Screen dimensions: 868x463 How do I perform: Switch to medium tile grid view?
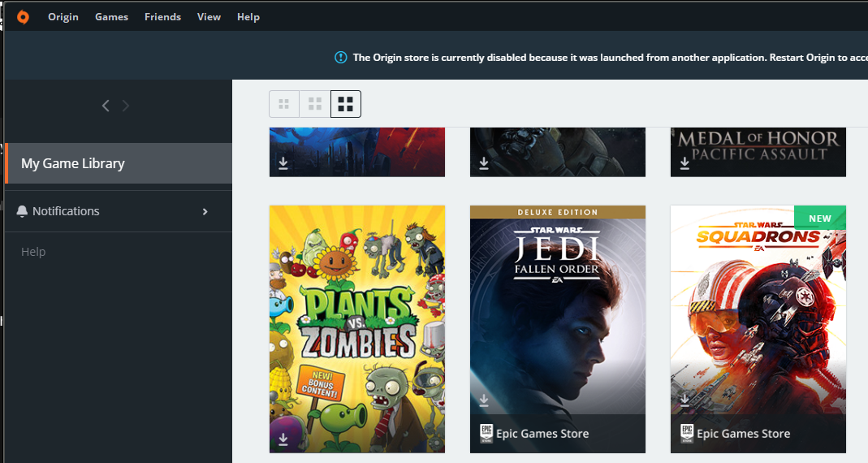(x=315, y=104)
